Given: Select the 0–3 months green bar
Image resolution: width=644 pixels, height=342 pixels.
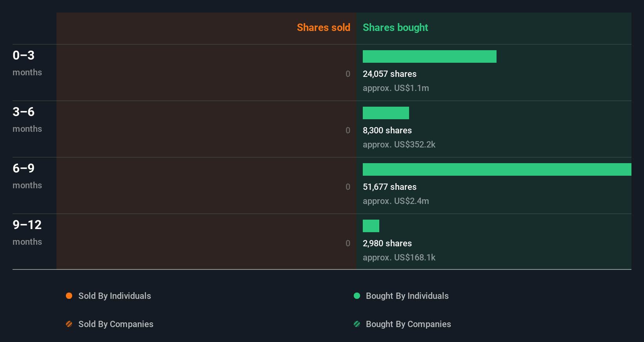Looking at the screenshot, I should (x=429, y=56).
